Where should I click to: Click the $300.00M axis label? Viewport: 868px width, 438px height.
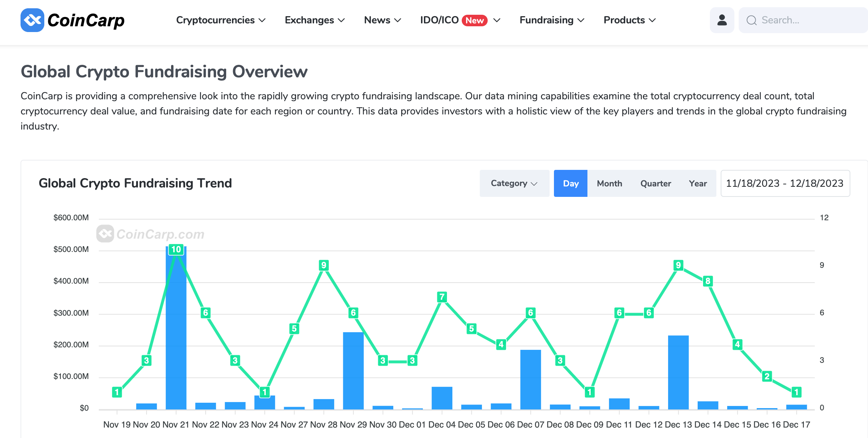pos(71,313)
